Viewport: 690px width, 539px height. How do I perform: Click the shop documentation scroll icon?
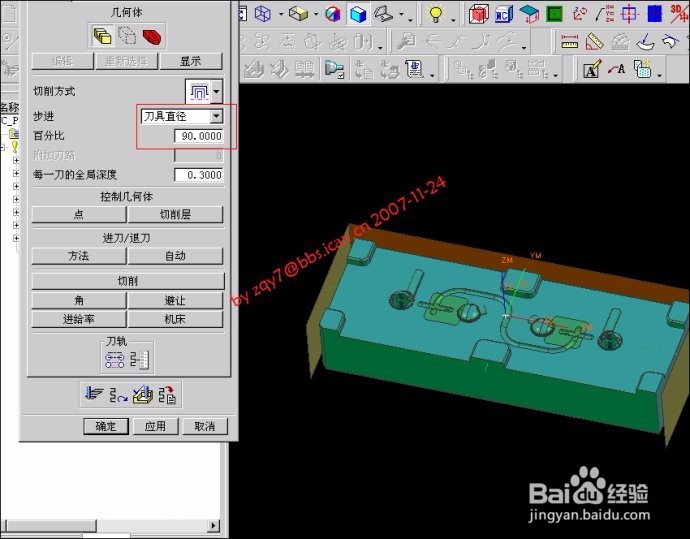pos(414,69)
